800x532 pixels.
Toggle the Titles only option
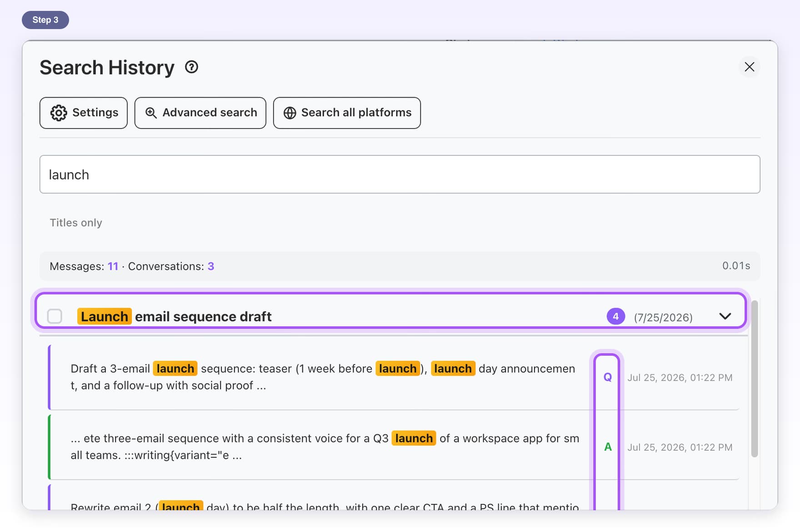click(76, 223)
